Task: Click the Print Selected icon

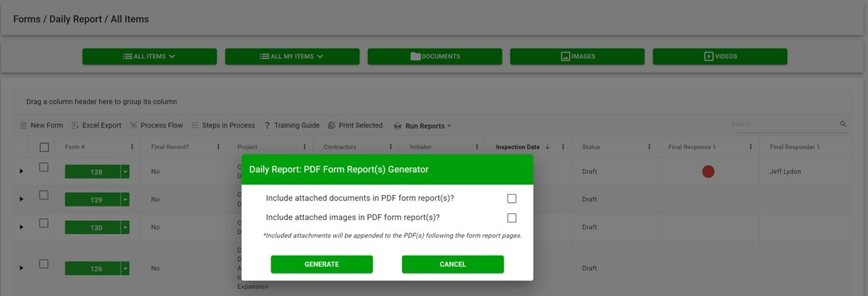Action: click(332, 125)
